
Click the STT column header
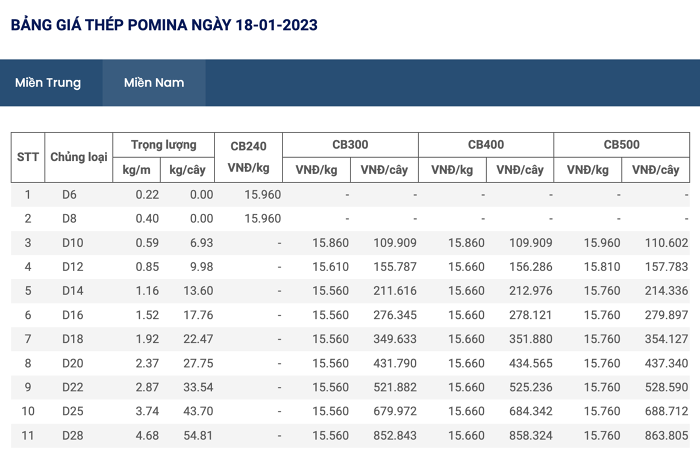coord(28,157)
